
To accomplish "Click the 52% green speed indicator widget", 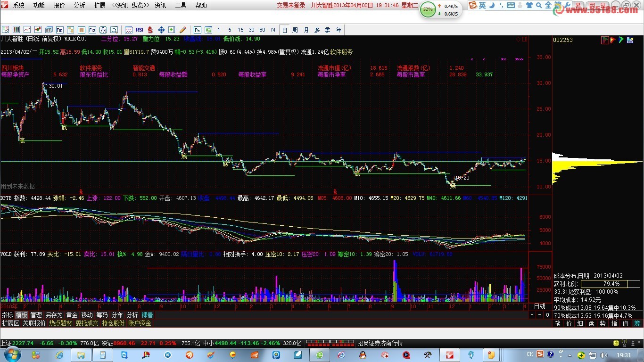I will pyautogui.click(x=428, y=9).
